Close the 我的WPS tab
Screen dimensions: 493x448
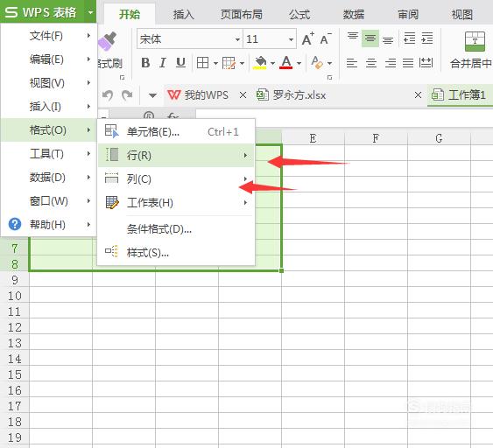[x=243, y=94]
